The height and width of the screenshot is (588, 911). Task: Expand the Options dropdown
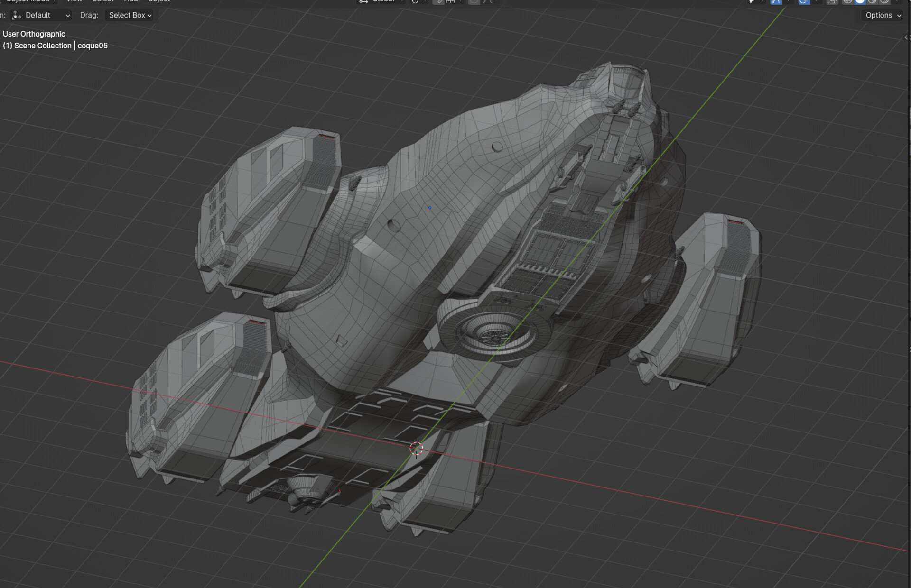(x=883, y=15)
